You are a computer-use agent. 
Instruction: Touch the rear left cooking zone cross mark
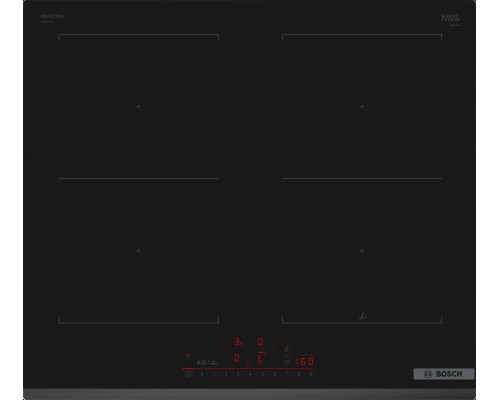[x=138, y=106]
